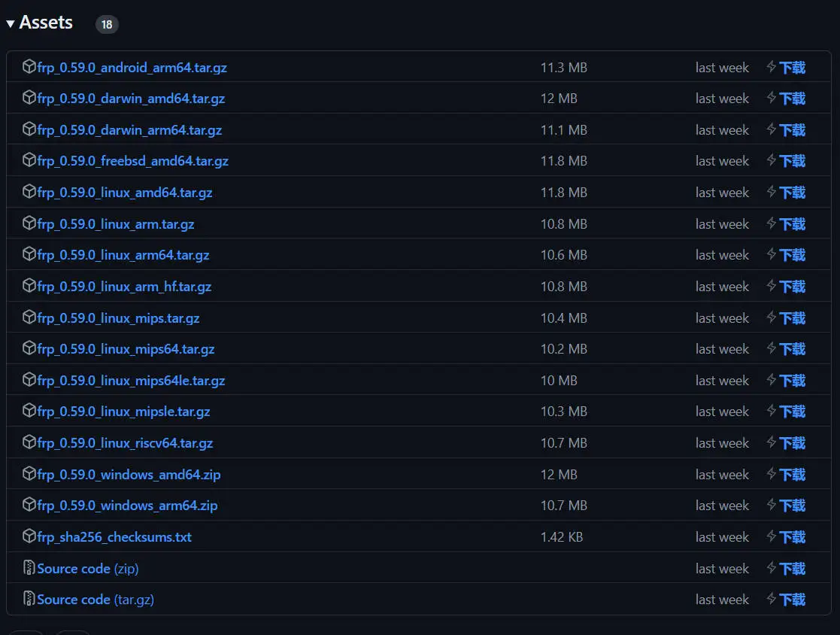Download frp_0.59.0_linux_arm.tar.gz via its filename link
840x635 pixels.
(x=116, y=224)
